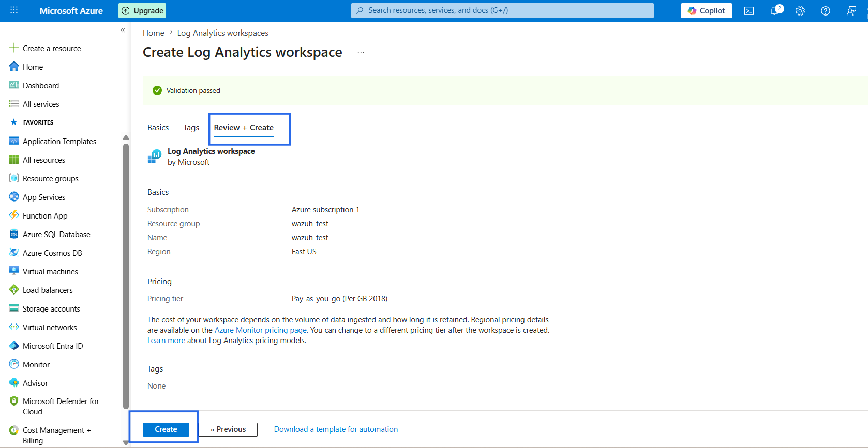Image resolution: width=868 pixels, height=448 pixels.
Task: Select the Review + Create tab
Action: pyautogui.click(x=244, y=128)
